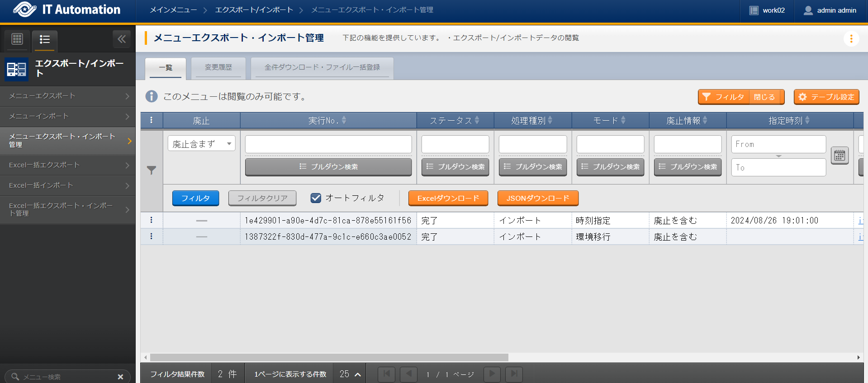Open the 廃止含まず dropdown
The height and width of the screenshot is (383, 868).
(201, 144)
